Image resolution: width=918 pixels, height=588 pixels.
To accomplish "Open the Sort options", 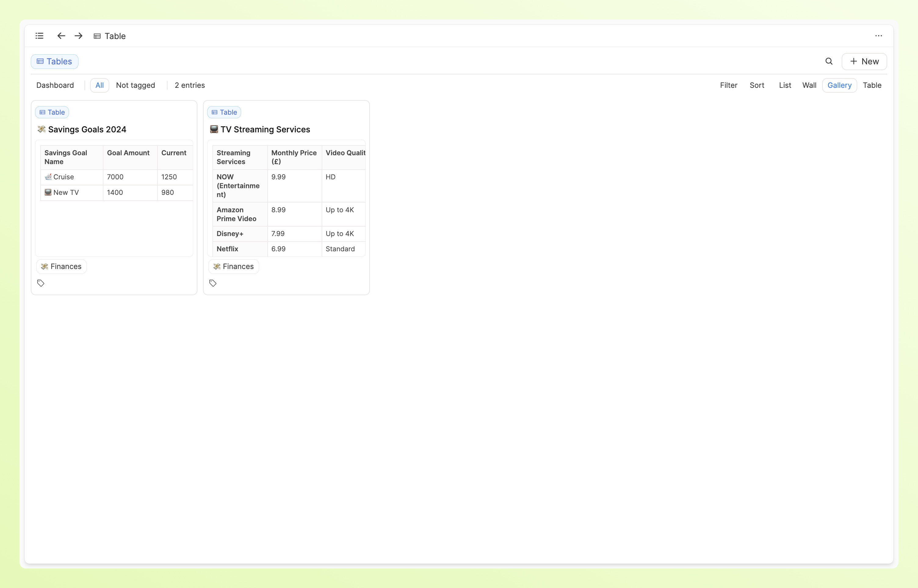I will [757, 85].
